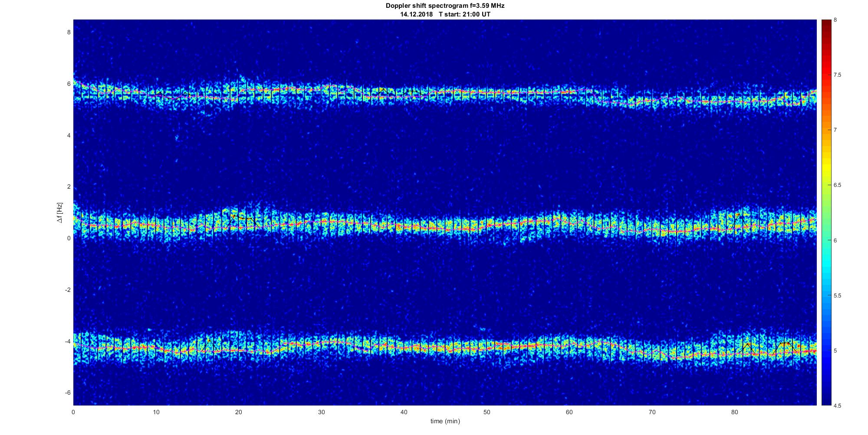Viewport: 868px width, 435px height.
Task: Click the colorbar tick label '4.5'
Action: pos(837,406)
